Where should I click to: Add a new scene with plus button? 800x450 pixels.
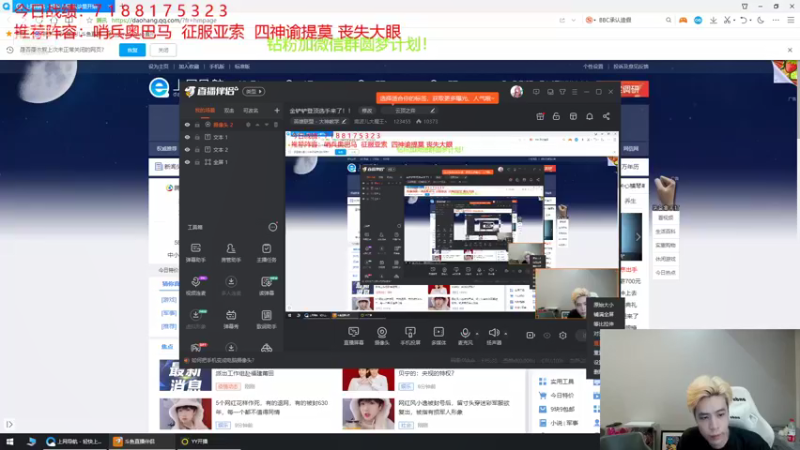pos(277,110)
